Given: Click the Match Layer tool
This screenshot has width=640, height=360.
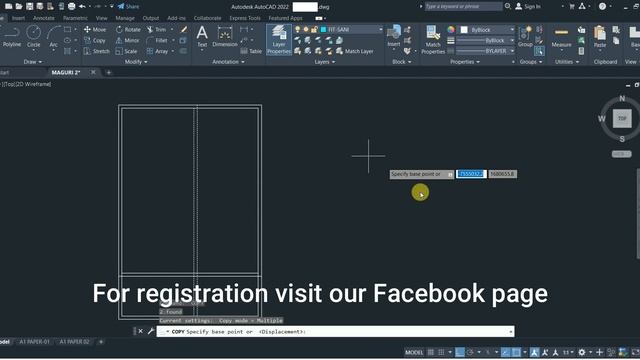Looking at the screenshot, I should click(354, 51).
